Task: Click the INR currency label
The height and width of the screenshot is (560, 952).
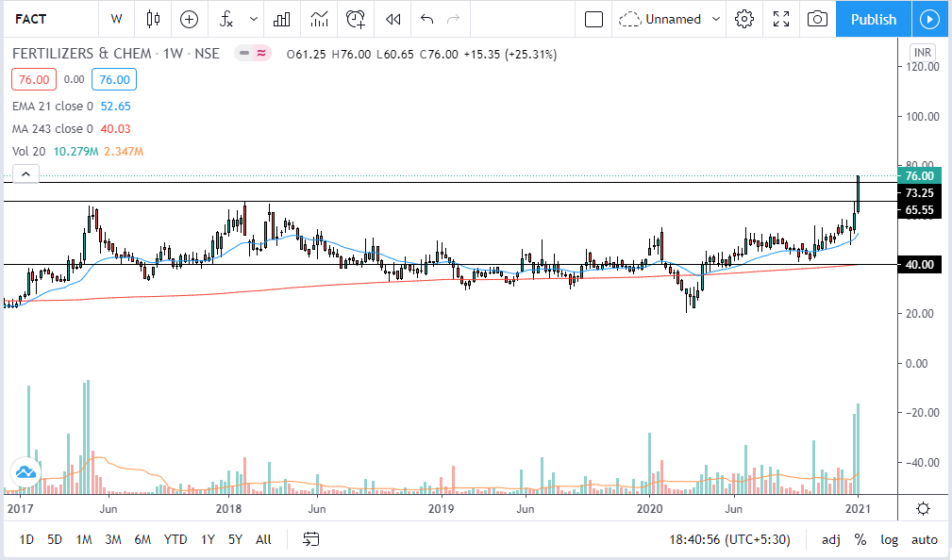Action: pyautogui.click(x=922, y=52)
